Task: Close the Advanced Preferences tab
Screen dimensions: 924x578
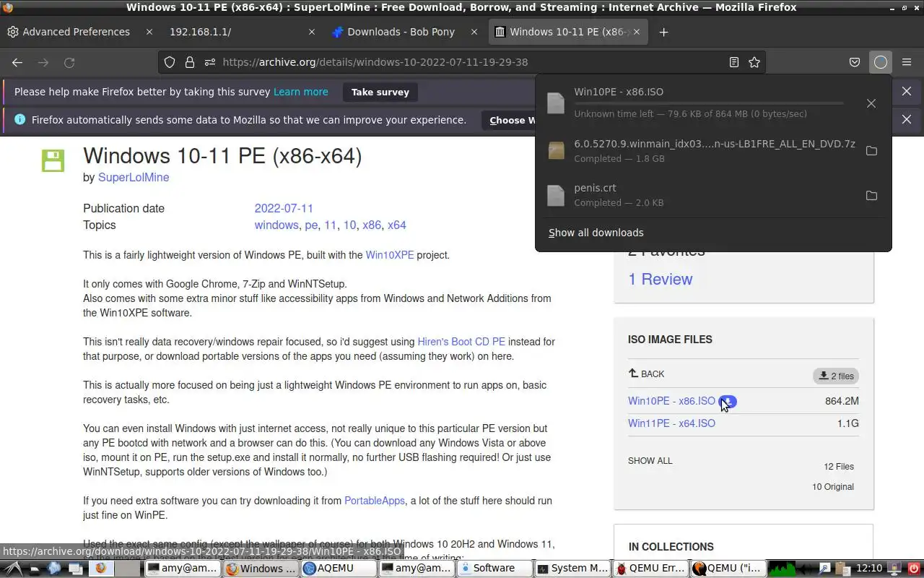Action: pyautogui.click(x=149, y=32)
